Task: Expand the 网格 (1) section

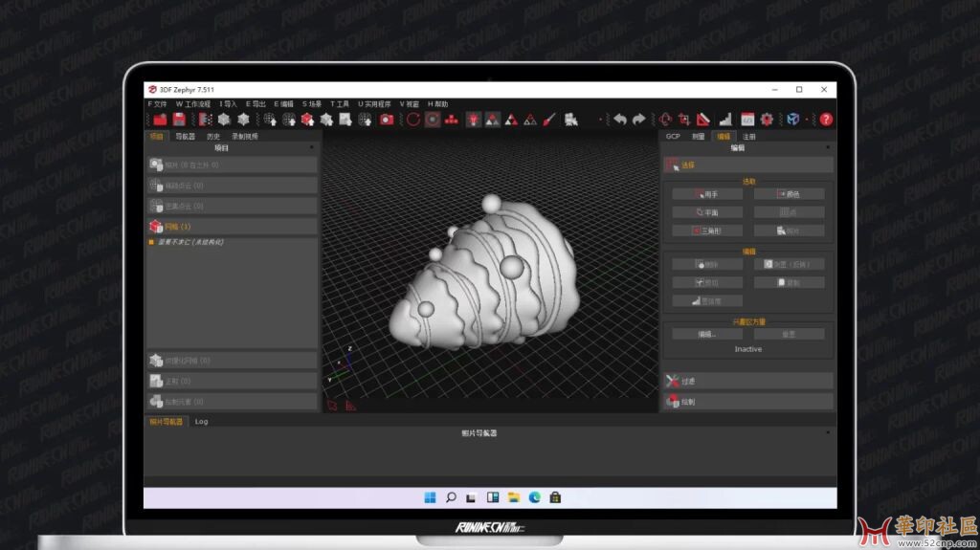Action: coord(232,227)
